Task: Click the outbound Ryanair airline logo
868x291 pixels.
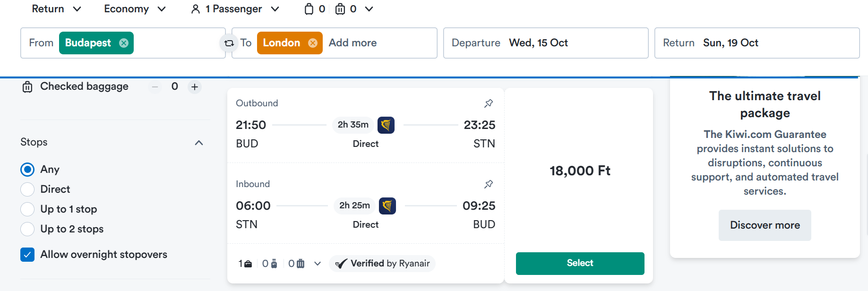Action: (386, 125)
